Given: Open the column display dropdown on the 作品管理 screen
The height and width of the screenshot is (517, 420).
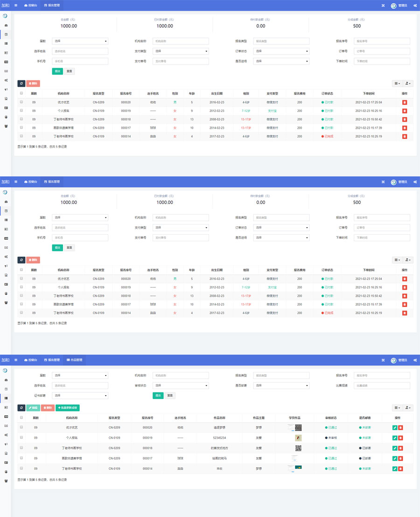Looking at the screenshot, I should (x=397, y=408).
